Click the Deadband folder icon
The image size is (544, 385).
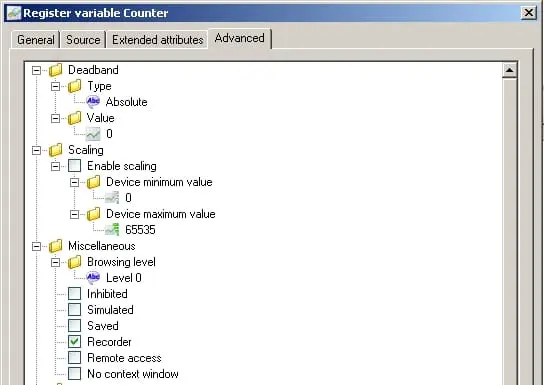click(56, 70)
